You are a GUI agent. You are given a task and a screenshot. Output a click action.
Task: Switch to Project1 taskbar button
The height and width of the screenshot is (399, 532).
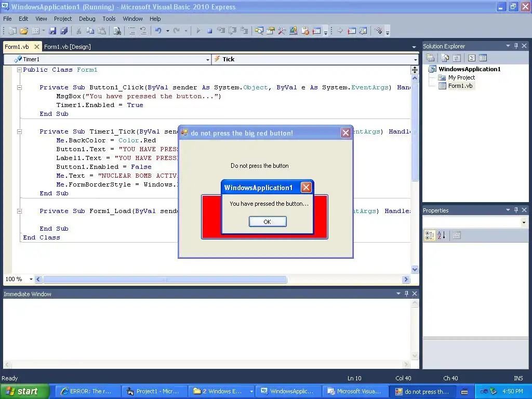[x=154, y=392]
